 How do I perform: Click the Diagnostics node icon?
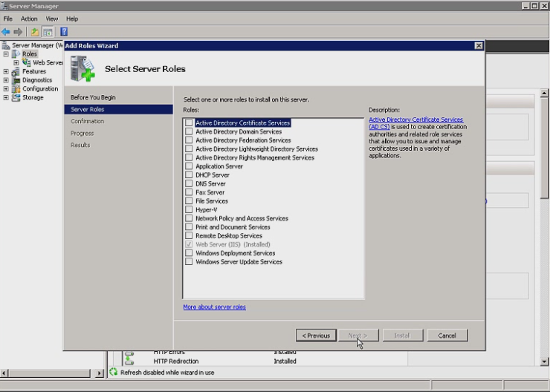(16, 80)
